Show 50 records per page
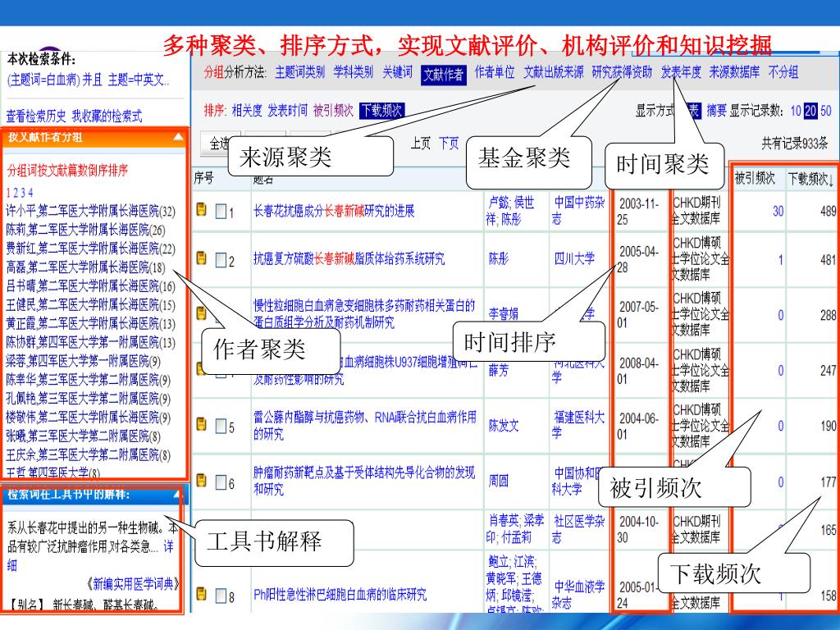Viewport: 840px width, 630px height. pos(825,111)
